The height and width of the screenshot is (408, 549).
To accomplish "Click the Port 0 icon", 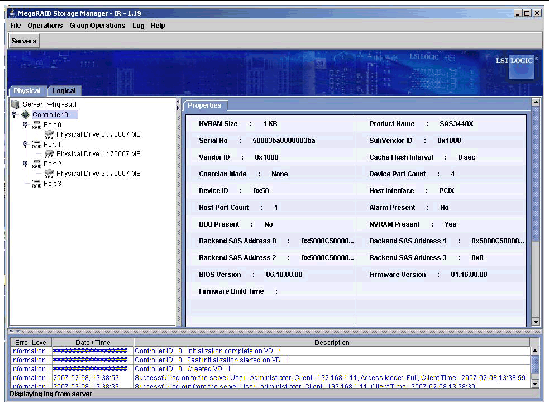I will point(36,125).
